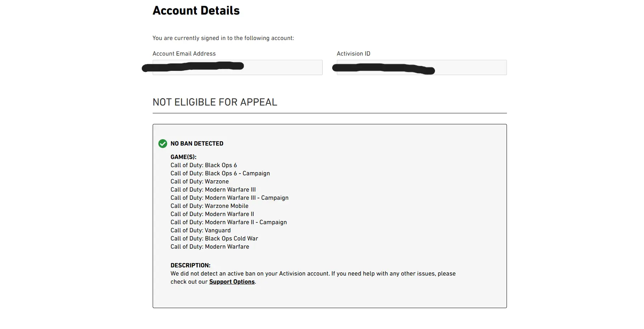Viewport: 644px width, 329px height.
Task: Select Call of Duty: Black Ops Cold War
Action: [x=214, y=238]
